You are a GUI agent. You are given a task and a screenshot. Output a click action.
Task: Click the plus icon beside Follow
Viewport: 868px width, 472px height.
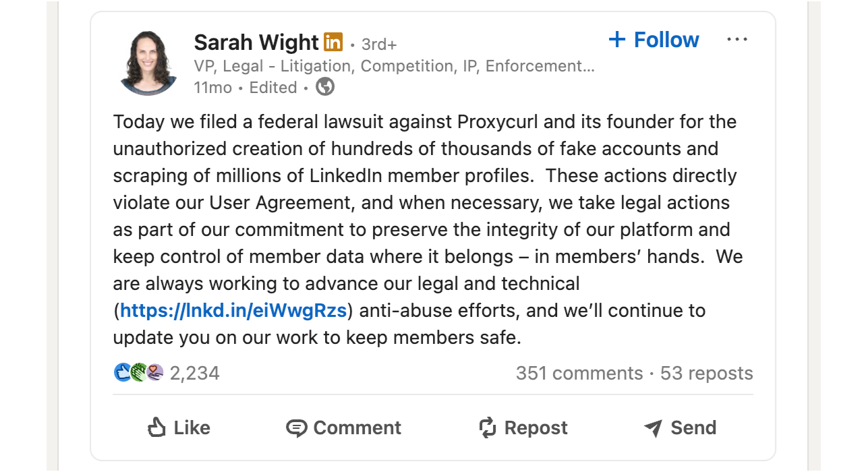tap(616, 40)
